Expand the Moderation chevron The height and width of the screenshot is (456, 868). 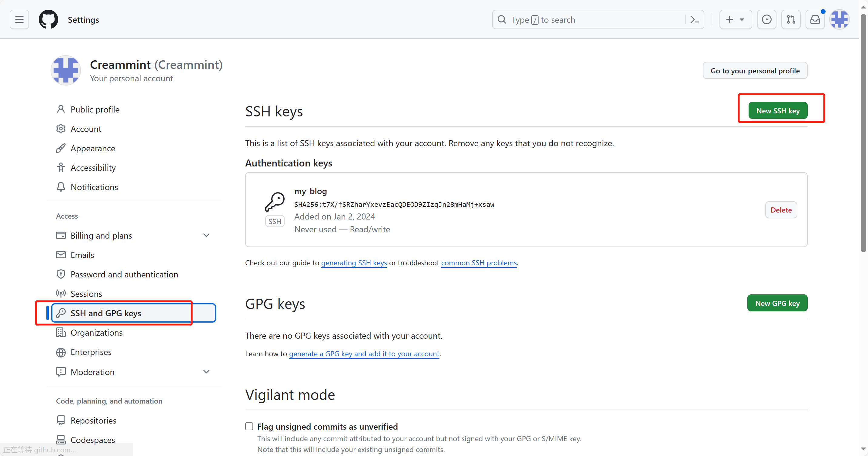pos(206,372)
